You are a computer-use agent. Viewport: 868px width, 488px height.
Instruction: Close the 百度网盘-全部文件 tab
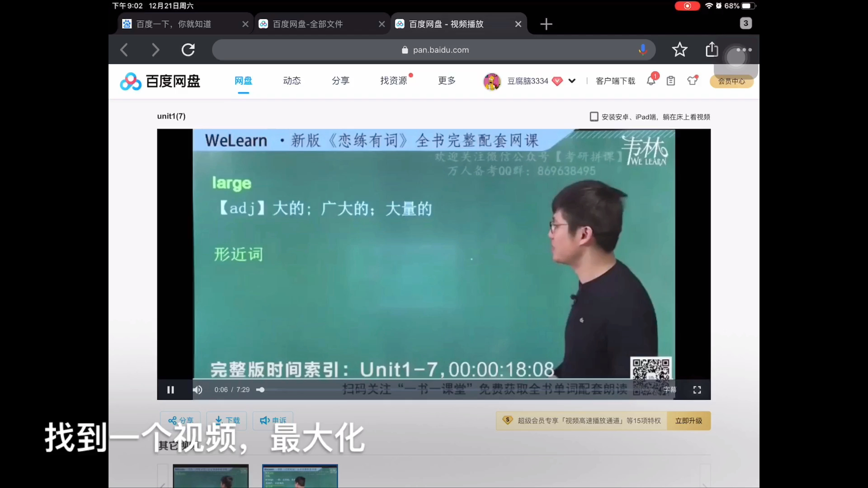click(x=382, y=24)
